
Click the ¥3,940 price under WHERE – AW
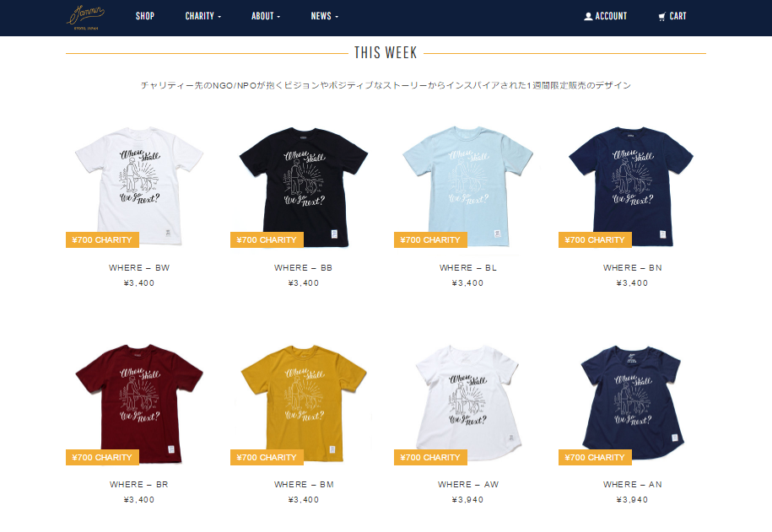[x=467, y=499]
